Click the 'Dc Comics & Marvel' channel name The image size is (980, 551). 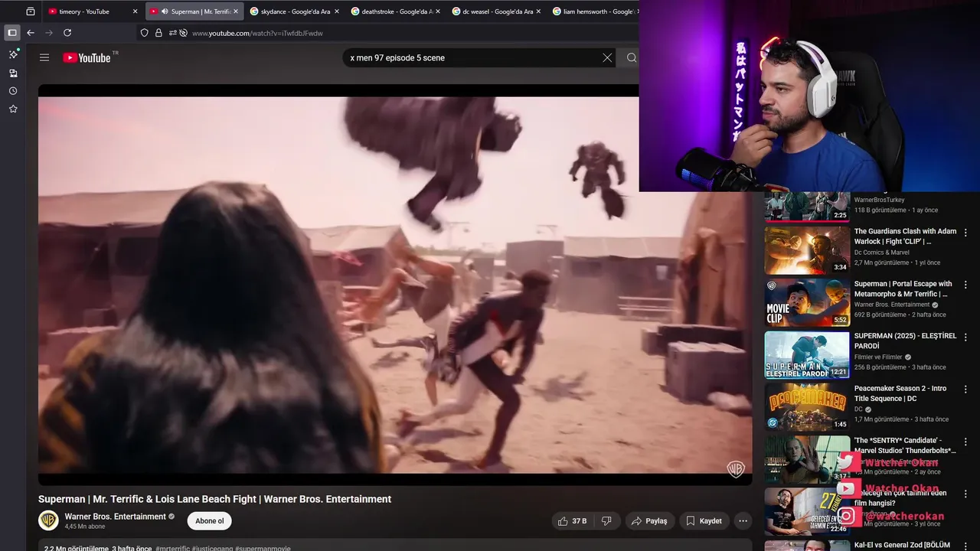pos(882,253)
